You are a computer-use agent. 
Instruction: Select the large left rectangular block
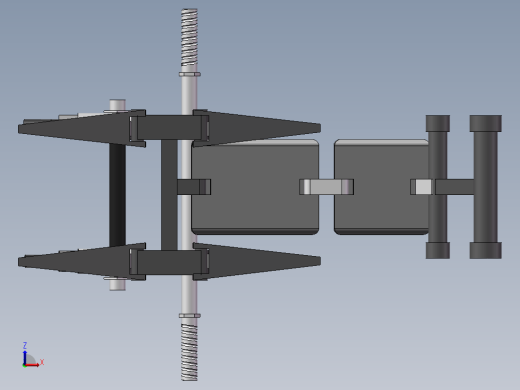(x=255, y=187)
